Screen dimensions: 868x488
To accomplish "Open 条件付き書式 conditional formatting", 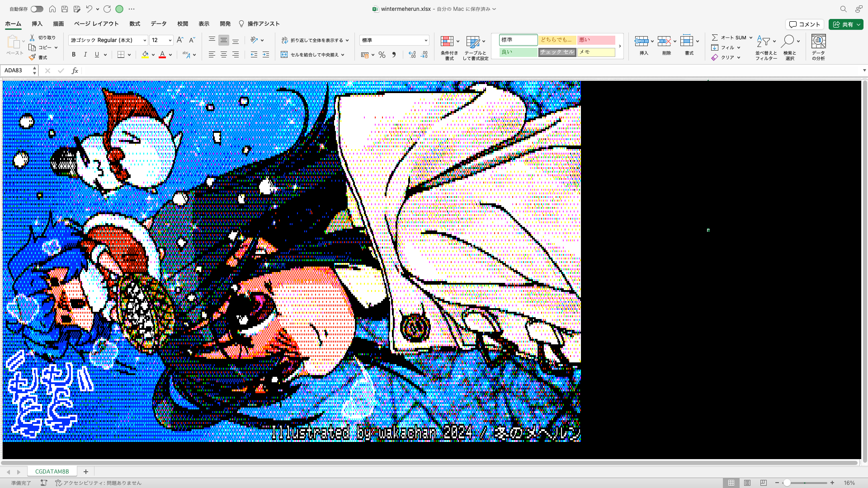I will pos(449,47).
